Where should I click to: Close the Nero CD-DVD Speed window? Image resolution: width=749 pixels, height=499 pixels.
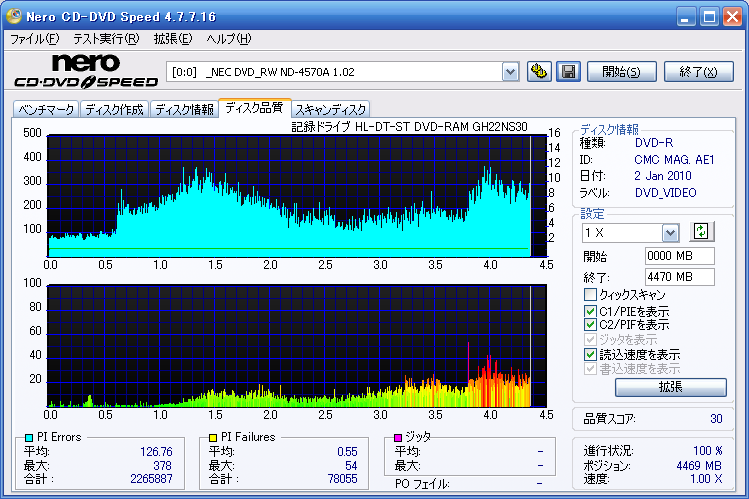(x=732, y=17)
